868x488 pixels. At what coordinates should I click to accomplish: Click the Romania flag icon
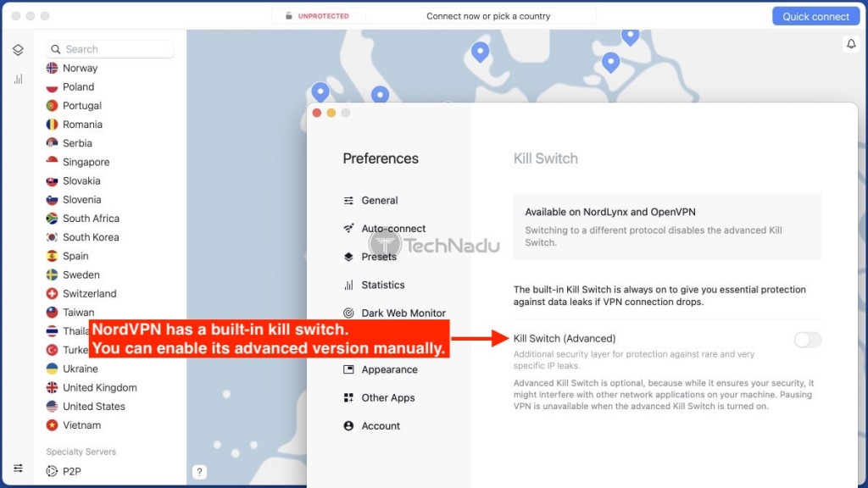click(x=52, y=125)
